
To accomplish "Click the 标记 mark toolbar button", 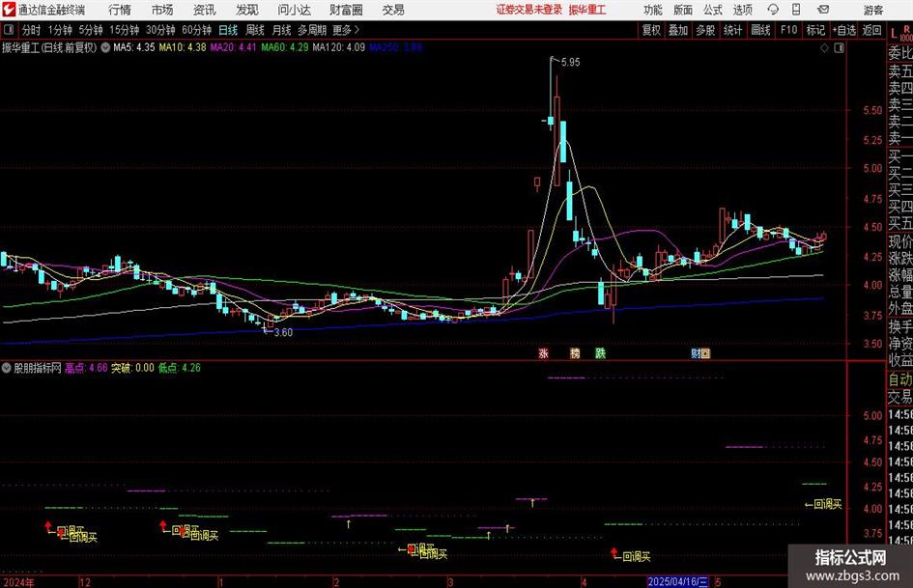I will (815, 30).
